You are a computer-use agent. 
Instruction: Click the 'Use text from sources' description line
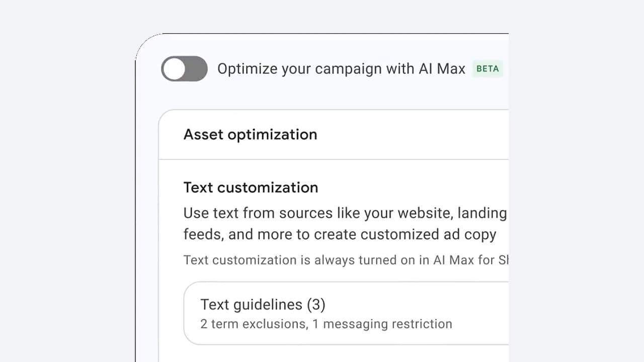click(x=345, y=213)
